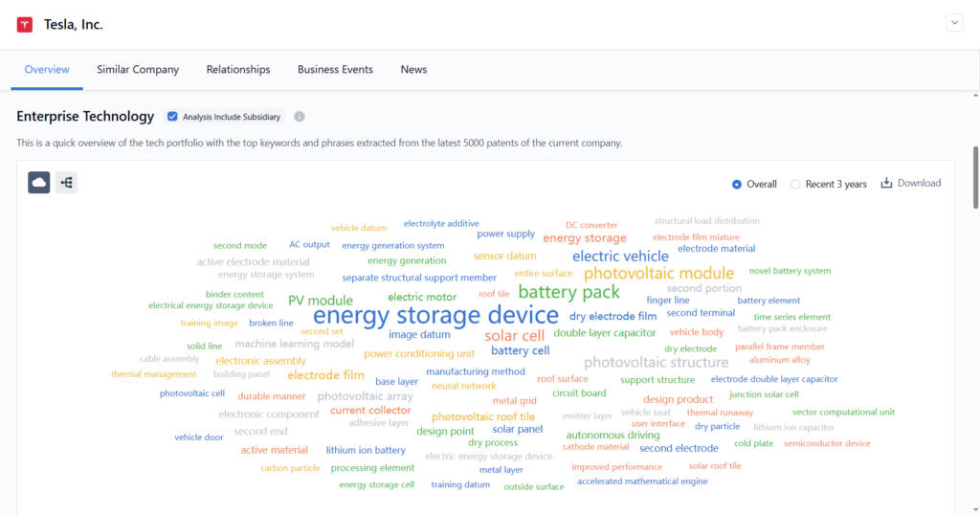Click the info icon beside subsidiary checkbox
980x515 pixels.
click(x=300, y=117)
